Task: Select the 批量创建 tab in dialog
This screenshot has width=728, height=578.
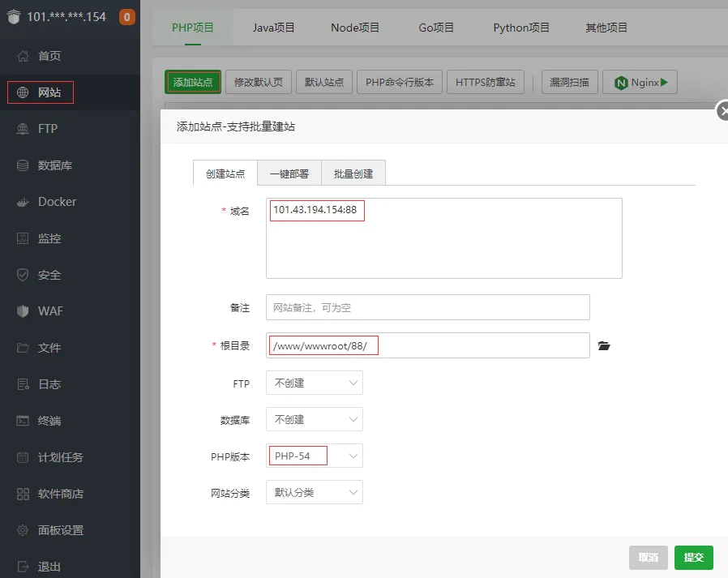Action: point(353,173)
